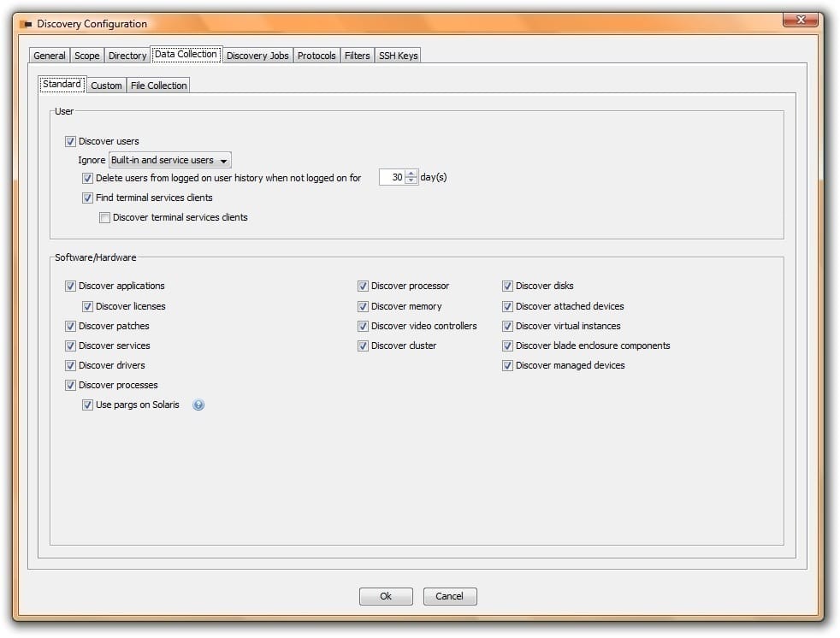Uncheck Find terminal services clients
Screen dimensions: 840x638
click(x=88, y=198)
